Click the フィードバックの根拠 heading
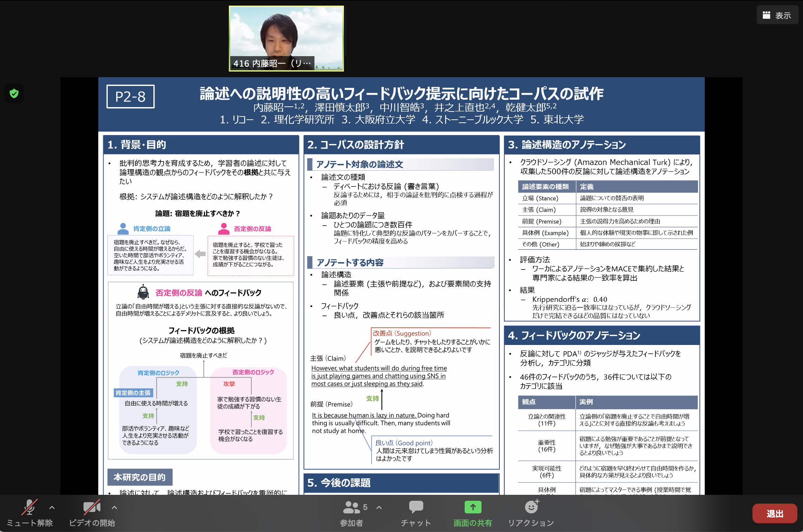The width and height of the screenshot is (803, 532). [x=201, y=330]
